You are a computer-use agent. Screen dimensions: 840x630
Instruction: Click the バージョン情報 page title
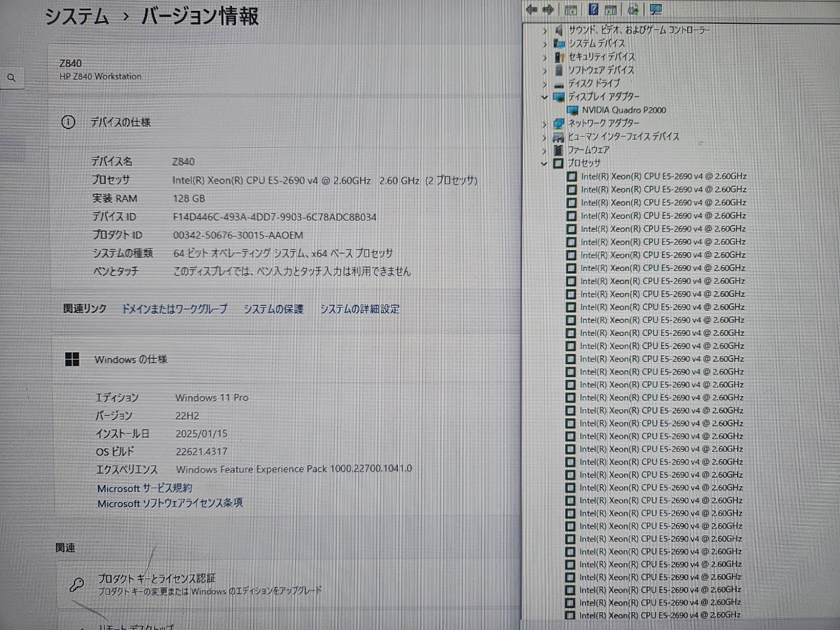[200, 16]
